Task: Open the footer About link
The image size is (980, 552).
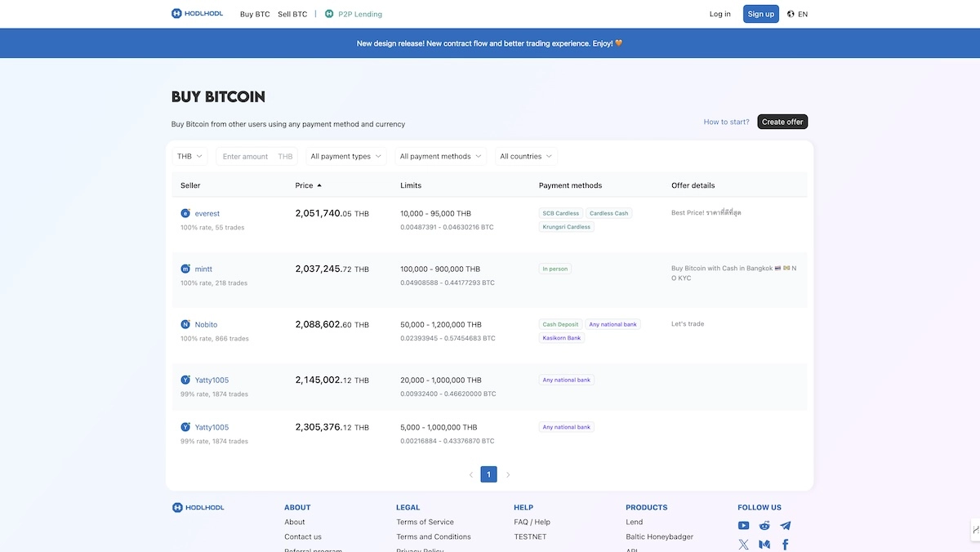Action: tap(295, 522)
